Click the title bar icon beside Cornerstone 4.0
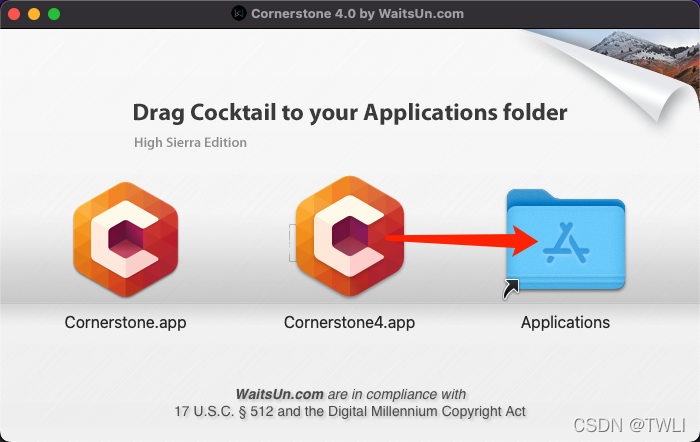 pyautogui.click(x=239, y=13)
